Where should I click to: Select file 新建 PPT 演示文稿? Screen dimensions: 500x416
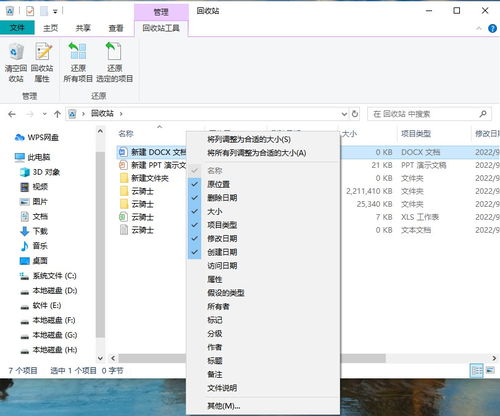click(x=153, y=165)
